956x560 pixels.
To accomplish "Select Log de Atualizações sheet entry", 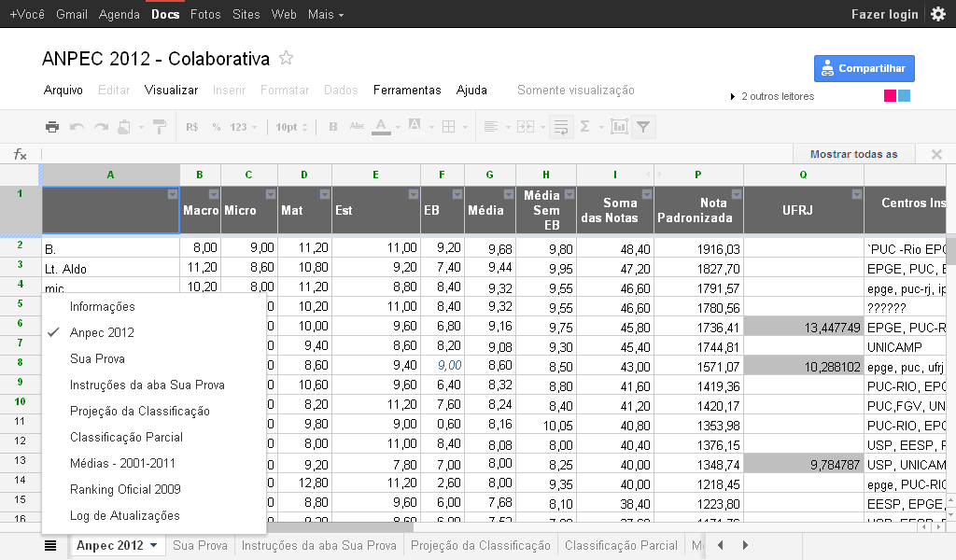I will [x=124, y=515].
